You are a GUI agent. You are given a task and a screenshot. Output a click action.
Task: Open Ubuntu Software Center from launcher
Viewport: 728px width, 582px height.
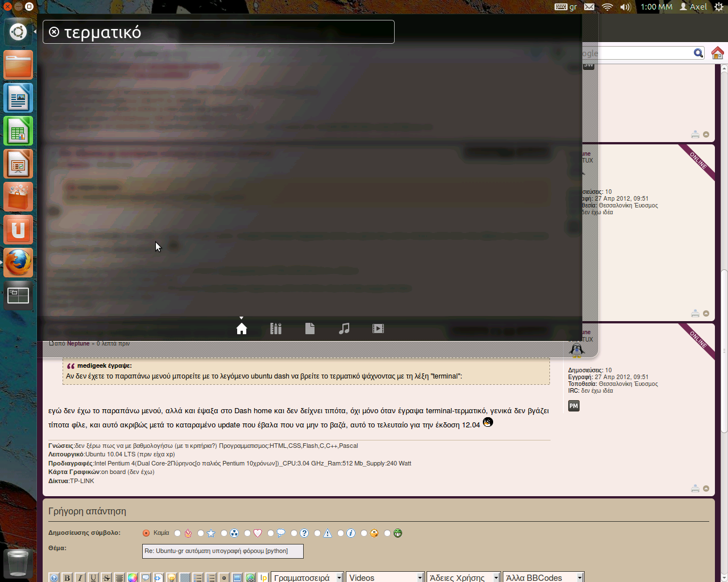[x=18, y=197]
